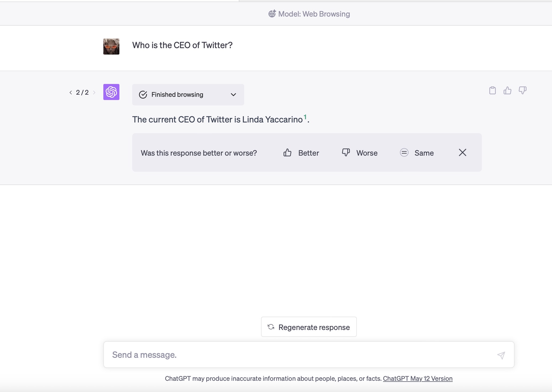The height and width of the screenshot is (392, 552).
Task: Rate response as Worse
Action: [x=360, y=153]
